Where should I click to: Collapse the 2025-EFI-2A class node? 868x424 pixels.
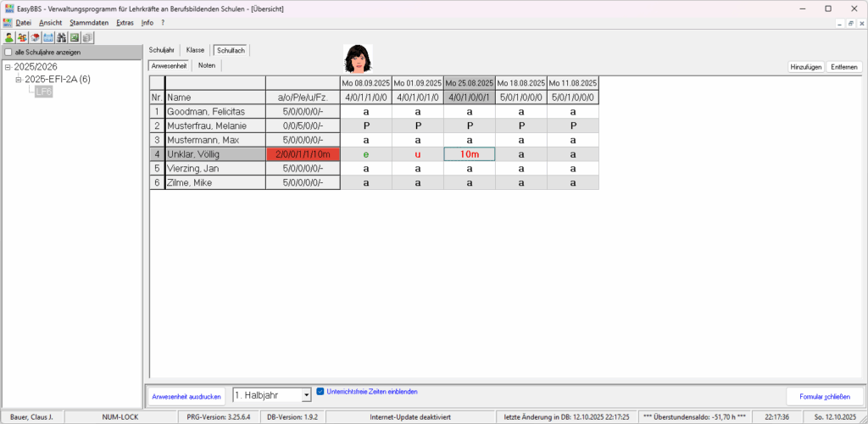(18, 80)
